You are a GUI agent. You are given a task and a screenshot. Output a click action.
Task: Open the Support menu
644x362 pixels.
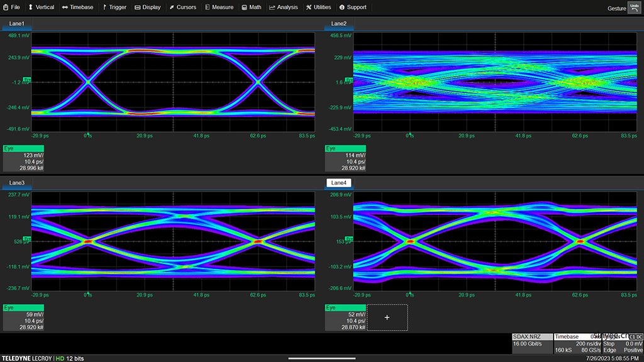pyautogui.click(x=352, y=8)
